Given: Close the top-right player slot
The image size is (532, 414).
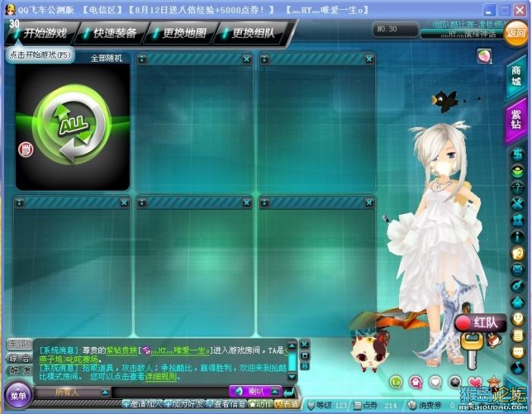Looking at the screenshot, I should point(369,59).
